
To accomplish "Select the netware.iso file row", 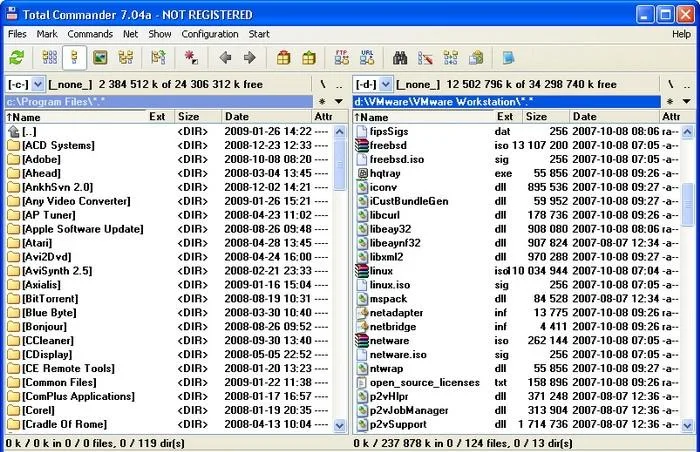I will coord(517,355).
